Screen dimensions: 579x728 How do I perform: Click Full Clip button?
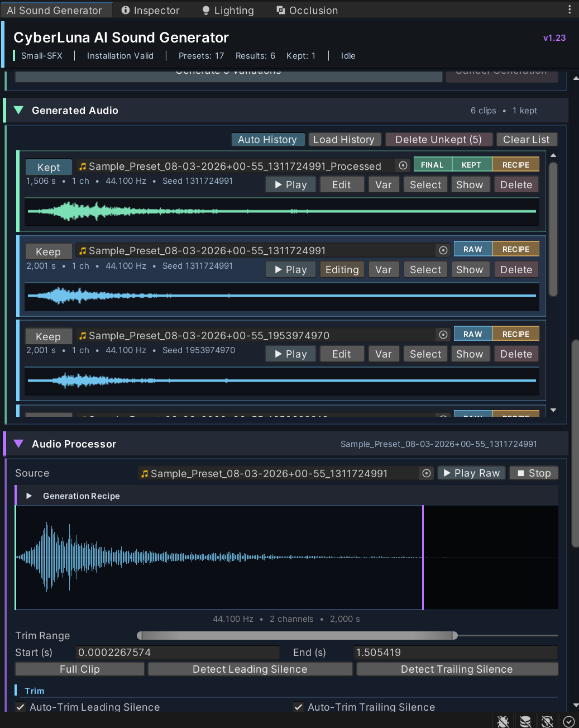point(80,669)
